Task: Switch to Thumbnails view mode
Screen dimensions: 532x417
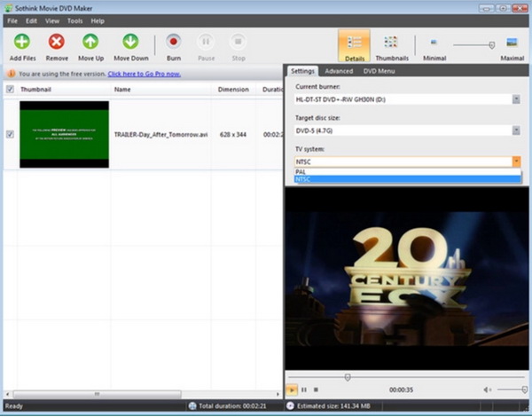Action: tap(391, 45)
